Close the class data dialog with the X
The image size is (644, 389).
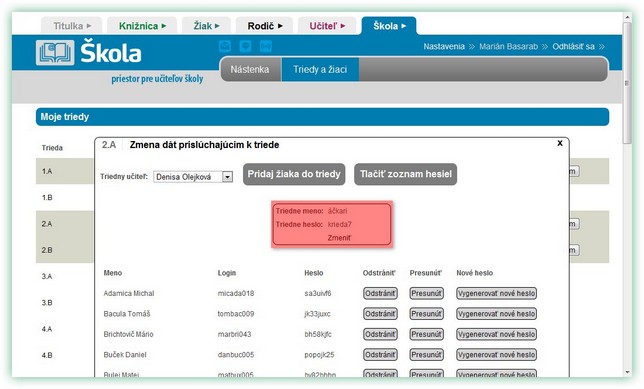click(x=559, y=143)
